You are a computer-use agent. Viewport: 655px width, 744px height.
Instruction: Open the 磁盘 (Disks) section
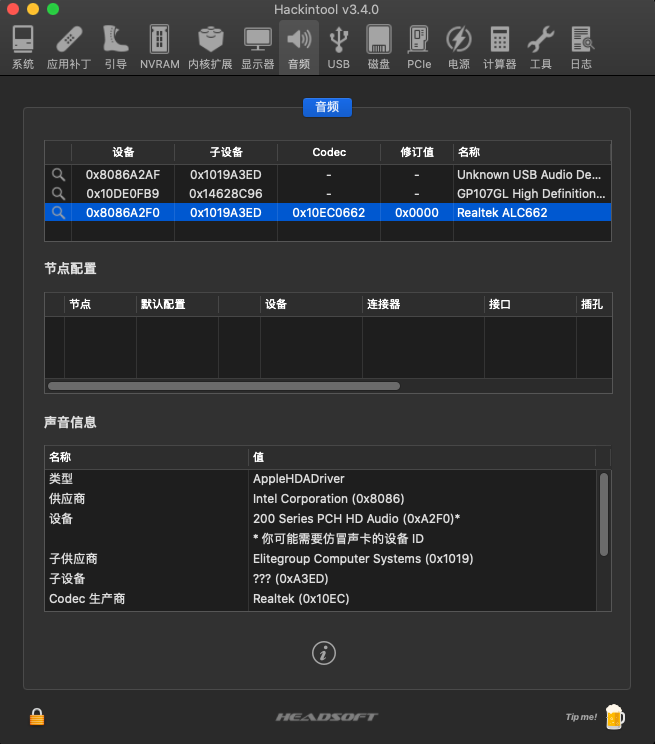tap(379, 47)
